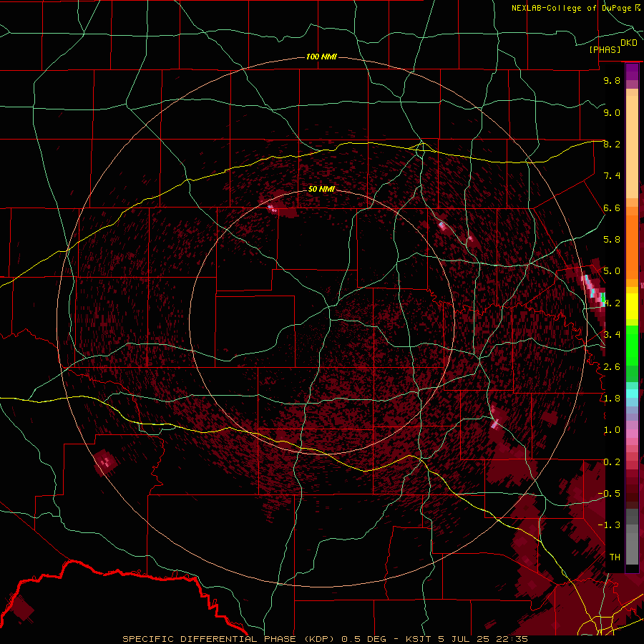Click the 5.8 value on the color scale
This screenshot has height=644, width=644.
click(x=612, y=240)
